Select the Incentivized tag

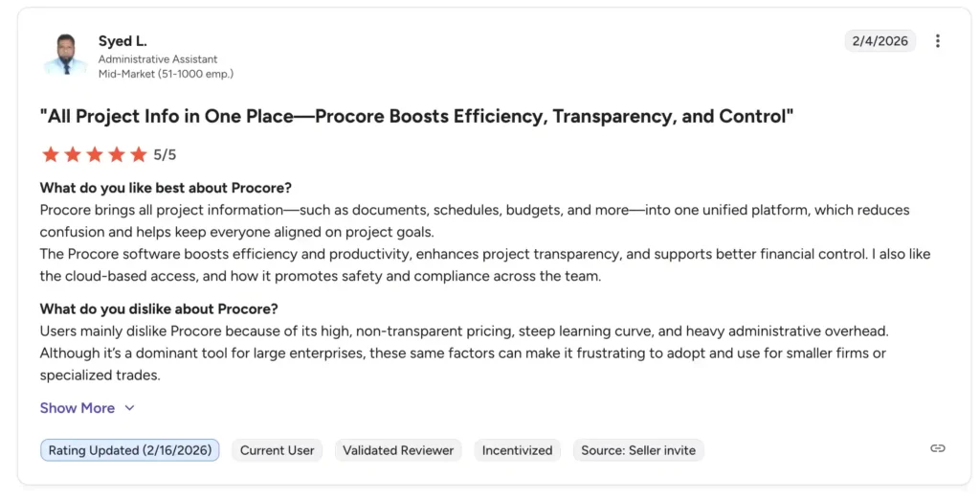coord(517,450)
